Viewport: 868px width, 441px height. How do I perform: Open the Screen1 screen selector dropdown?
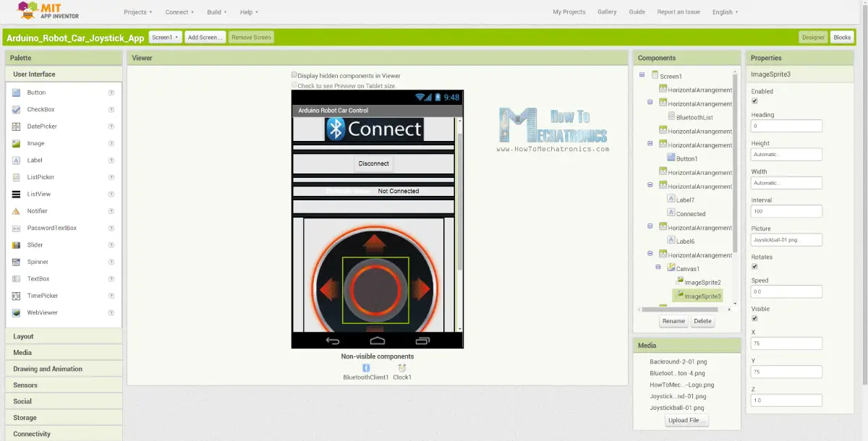coord(163,37)
